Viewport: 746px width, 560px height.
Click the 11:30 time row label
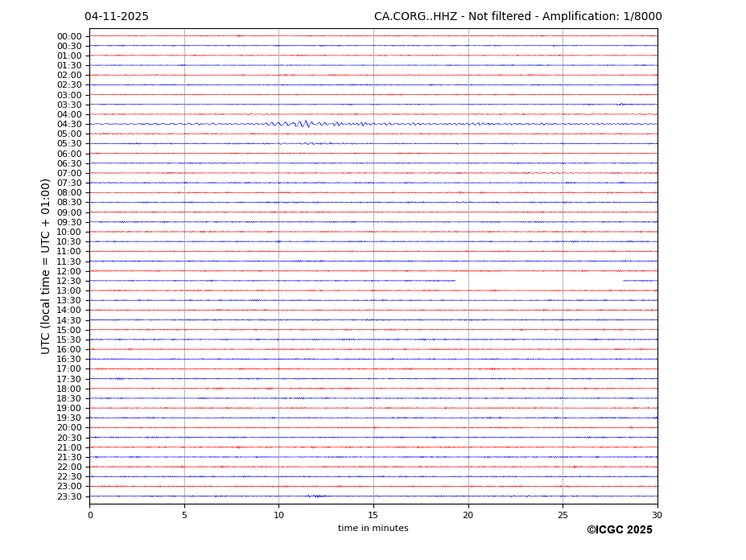click(68, 261)
